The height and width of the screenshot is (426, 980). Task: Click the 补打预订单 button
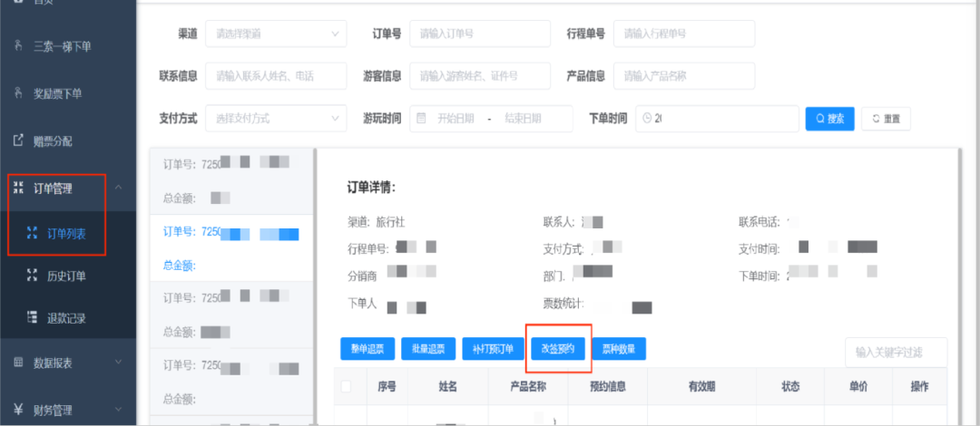(493, 349)
